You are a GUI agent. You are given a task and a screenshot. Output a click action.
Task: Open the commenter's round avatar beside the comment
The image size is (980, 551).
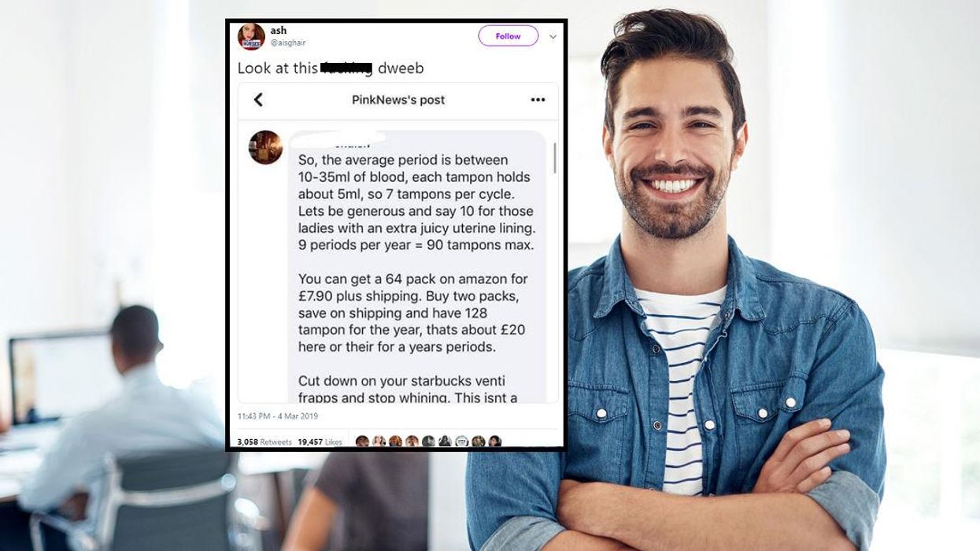tap(265, 147)
